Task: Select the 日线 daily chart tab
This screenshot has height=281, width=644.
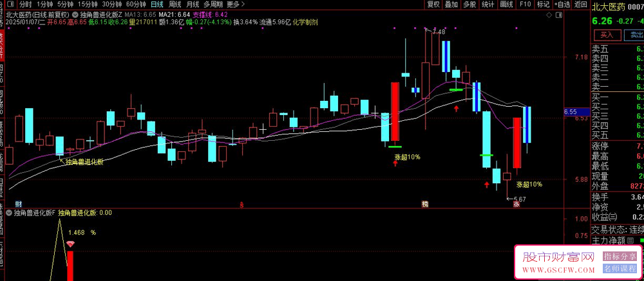Action: click(157, 5)
